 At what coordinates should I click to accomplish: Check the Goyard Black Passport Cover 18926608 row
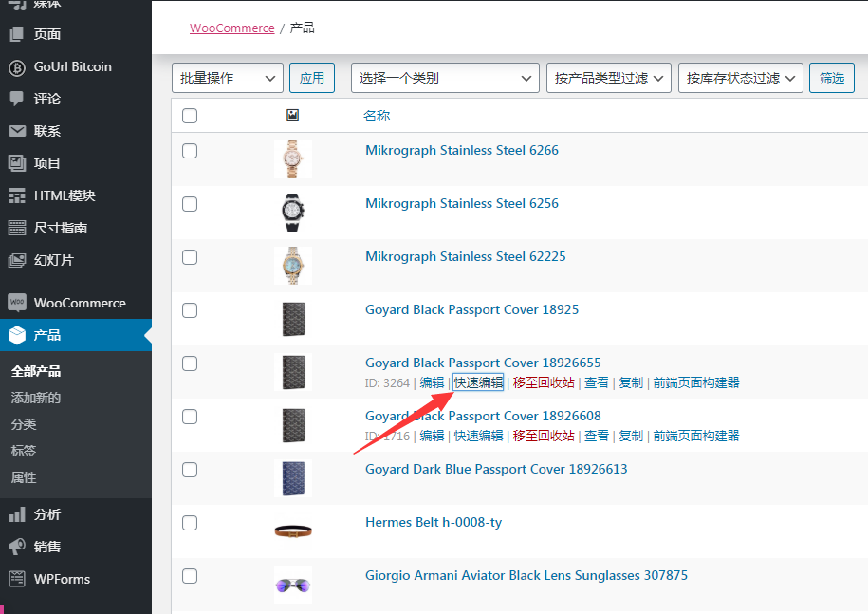pyautogui.click(x=190, y=417)
